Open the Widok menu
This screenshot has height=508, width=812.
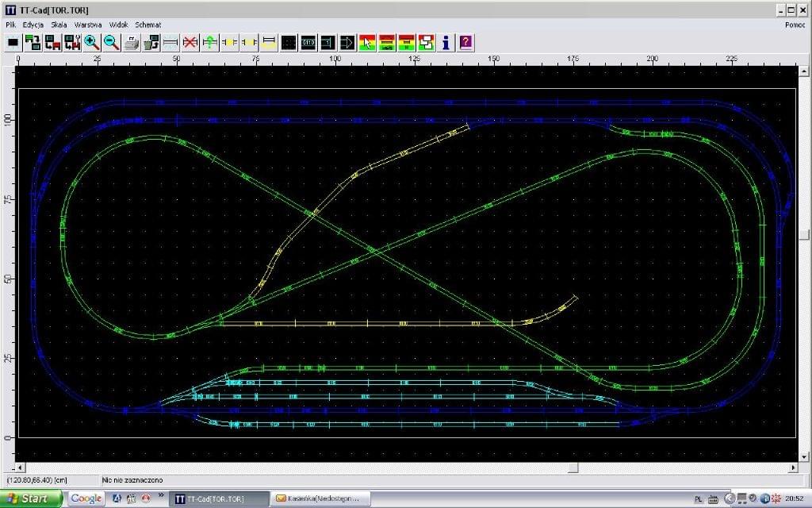[x=119, y=25]
